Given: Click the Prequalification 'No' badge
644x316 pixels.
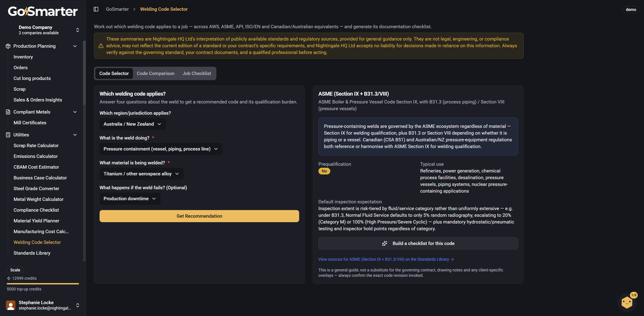Looking at the screenshot, I should [324, 171].
